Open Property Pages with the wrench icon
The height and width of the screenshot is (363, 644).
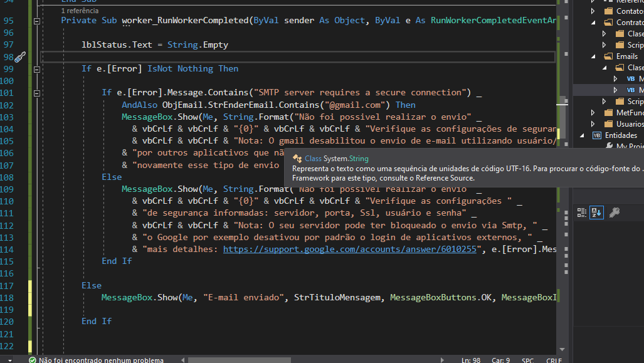[x=615, y=213]
